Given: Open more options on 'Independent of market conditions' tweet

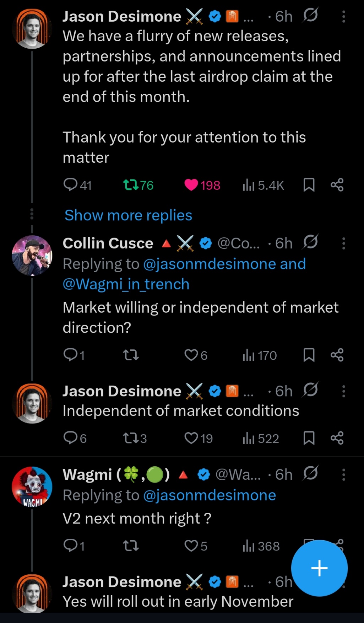Looking at the screenshot, I should click(x=343, y=391).
